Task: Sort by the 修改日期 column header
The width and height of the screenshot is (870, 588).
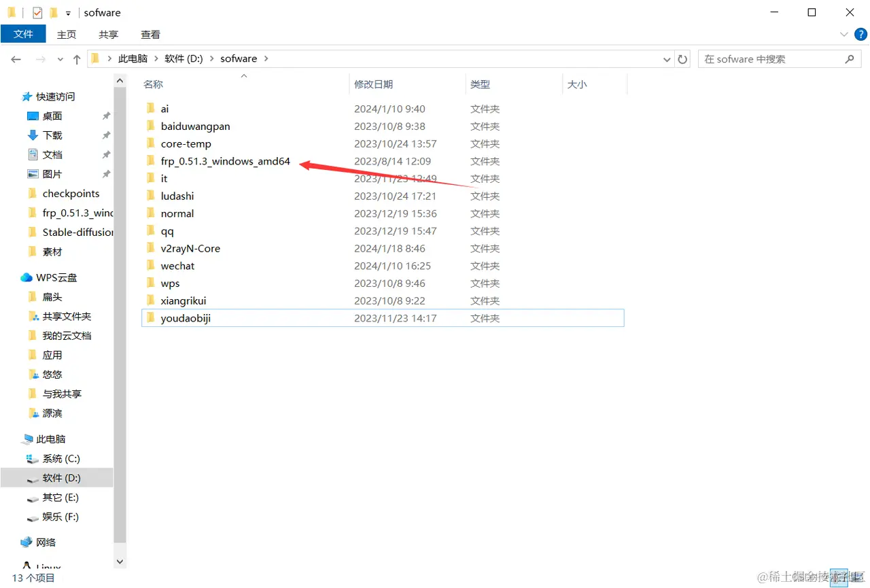Action: 373,84
